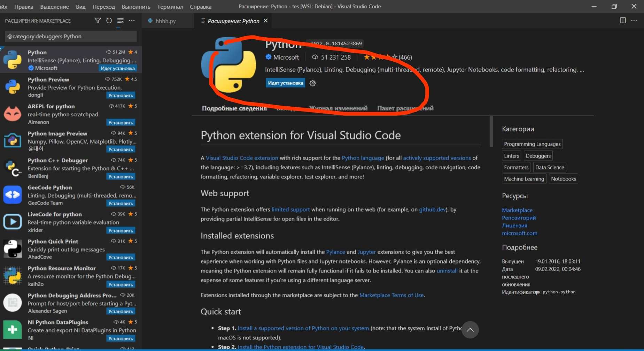This screenshot has height=351, width=644.
Task: Select GeeCode Python extension icon
Action: point(13,195)
